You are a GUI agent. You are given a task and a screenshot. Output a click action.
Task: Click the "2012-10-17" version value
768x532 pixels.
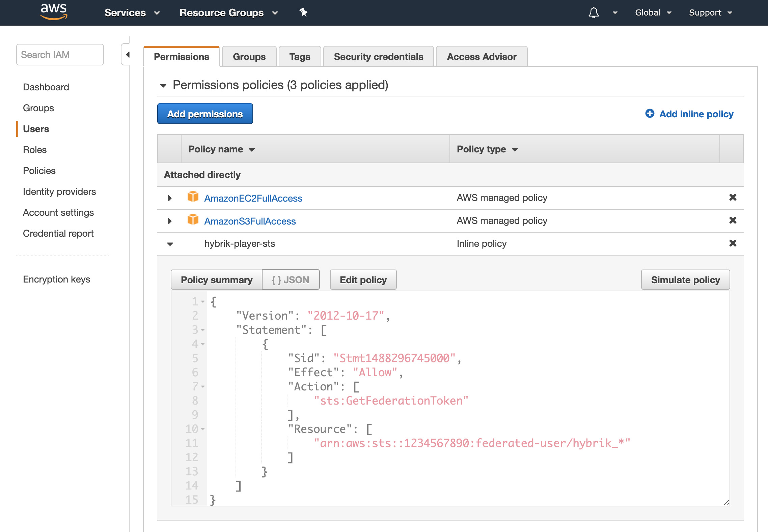(x=346, y=316)
